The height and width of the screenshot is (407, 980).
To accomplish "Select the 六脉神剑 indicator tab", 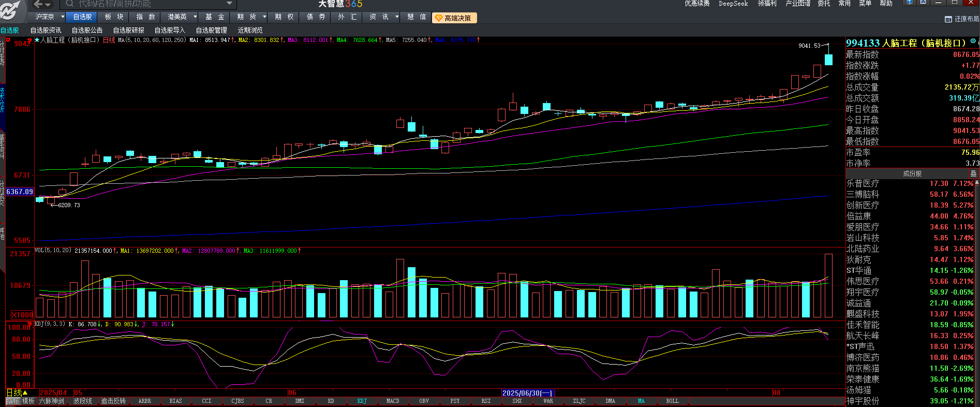I will (52, 401).
